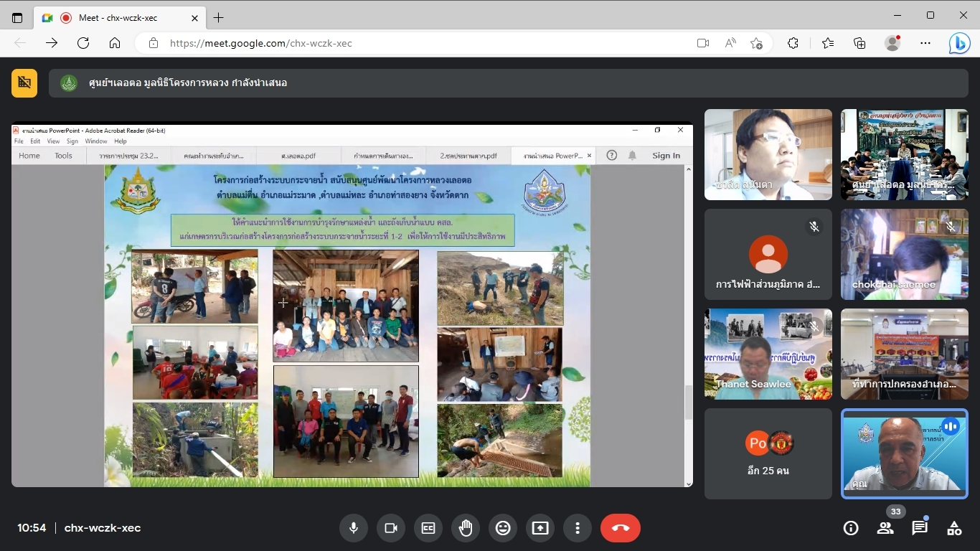Open favorites list icon

(x=828, y=43)
